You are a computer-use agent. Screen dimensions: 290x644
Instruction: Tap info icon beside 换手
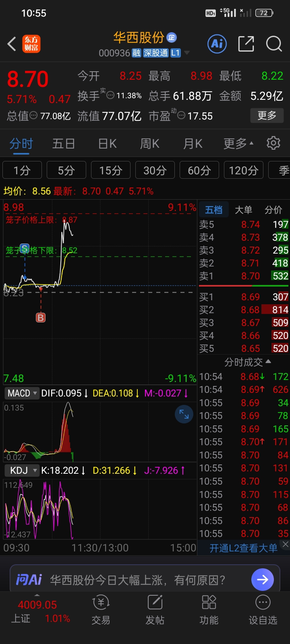click(110, 95)
